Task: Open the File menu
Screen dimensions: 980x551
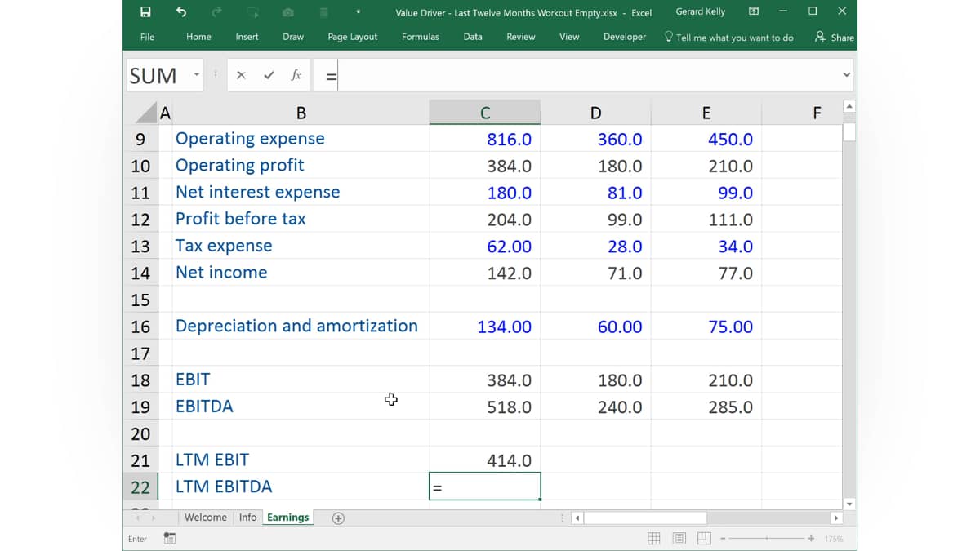Action: [x=147, y=37]
